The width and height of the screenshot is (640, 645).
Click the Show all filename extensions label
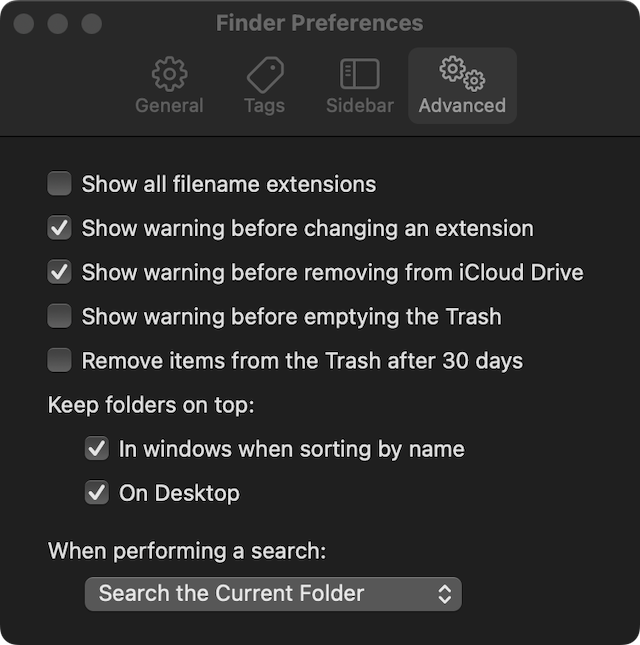tap(229, 184)
